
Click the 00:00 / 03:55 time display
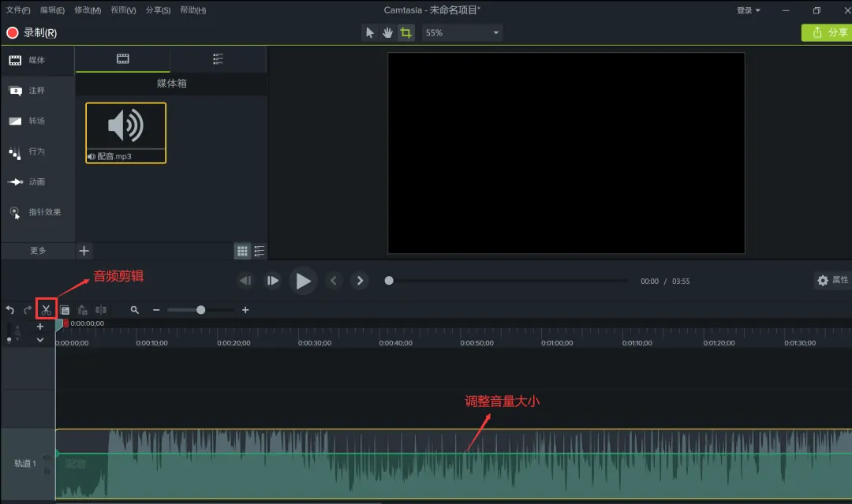point(665,281)
